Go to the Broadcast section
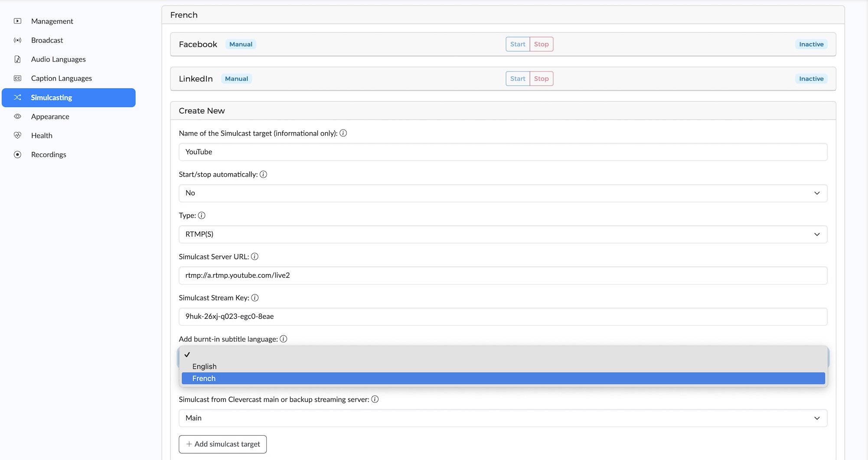 pos(69,40)
